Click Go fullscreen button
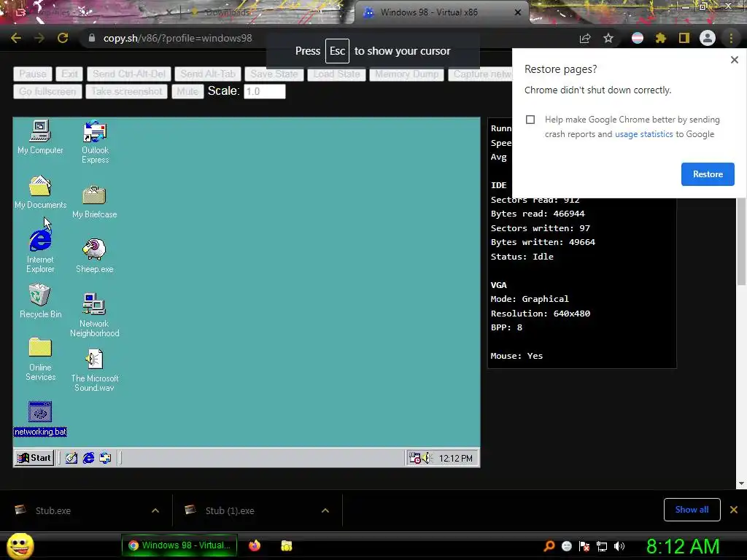Viewport: 747px width, 560px height. click(x=47, y=91)
